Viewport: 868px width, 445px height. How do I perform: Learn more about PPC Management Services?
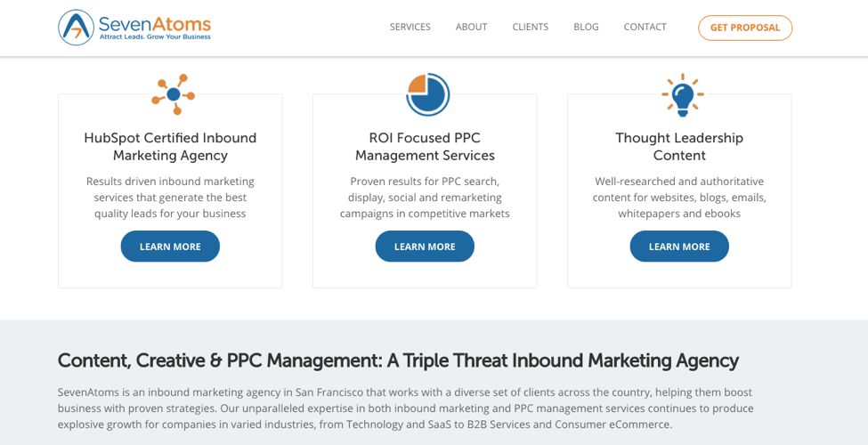[425, 247]
